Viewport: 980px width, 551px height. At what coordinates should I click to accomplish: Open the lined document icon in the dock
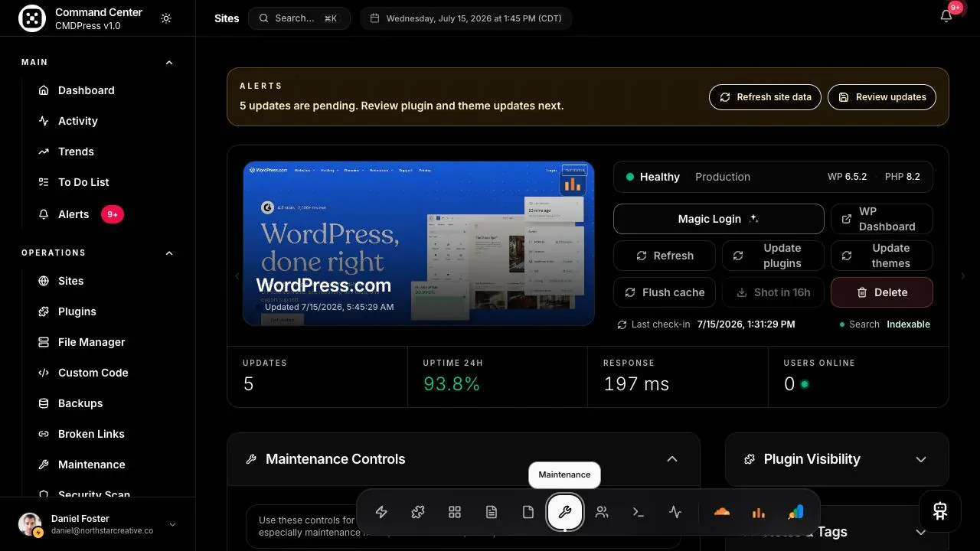coord(492,512)
